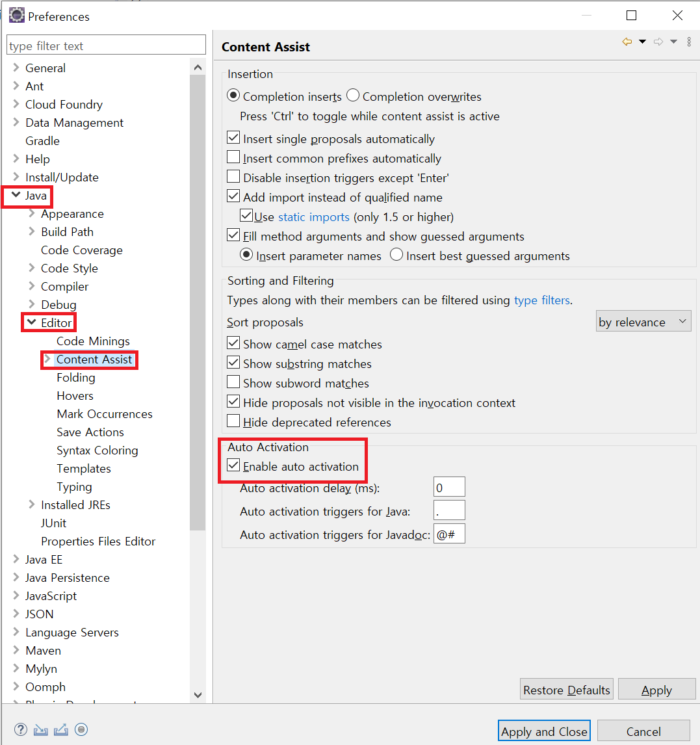Uncheck Enable auto activation
This screenshot has width=700, height=745.
[x=233, y=466]
